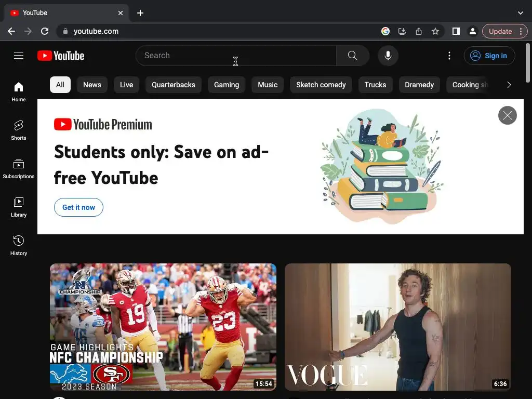Click the page vertical scrollbar
532x399 pixels.
pyautogui.click(x=528, y=63)
